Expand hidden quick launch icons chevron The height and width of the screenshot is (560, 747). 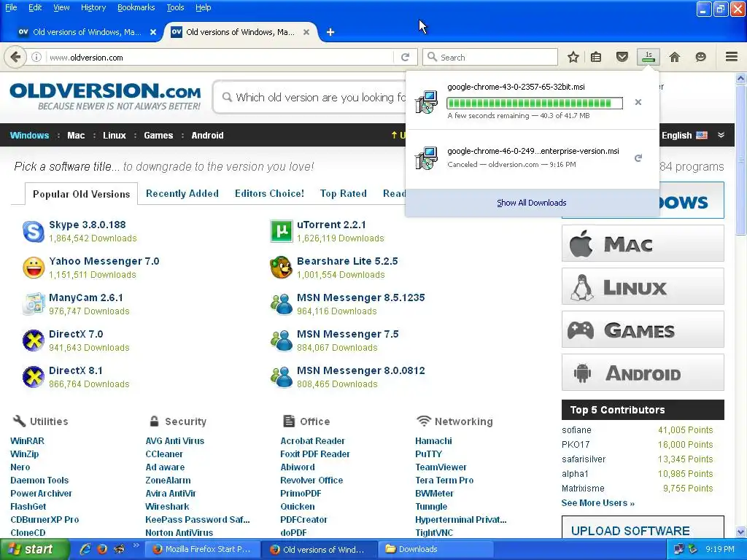136,545
